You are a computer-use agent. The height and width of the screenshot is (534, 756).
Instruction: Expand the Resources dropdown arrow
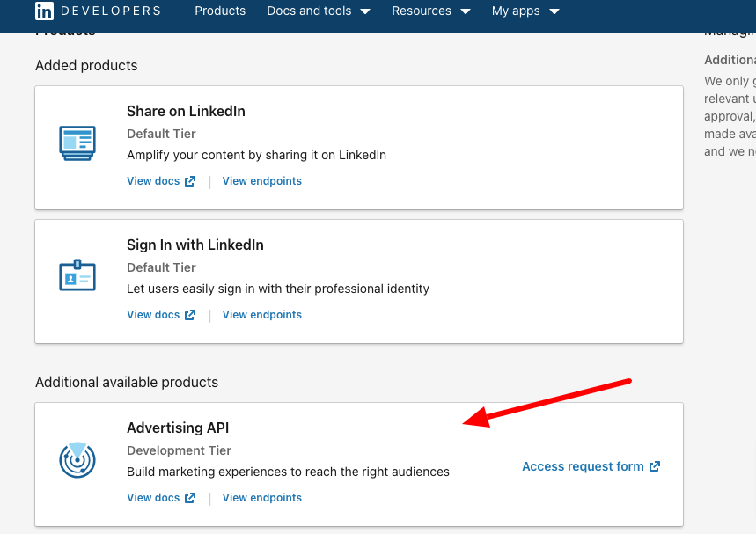(466, 11)
